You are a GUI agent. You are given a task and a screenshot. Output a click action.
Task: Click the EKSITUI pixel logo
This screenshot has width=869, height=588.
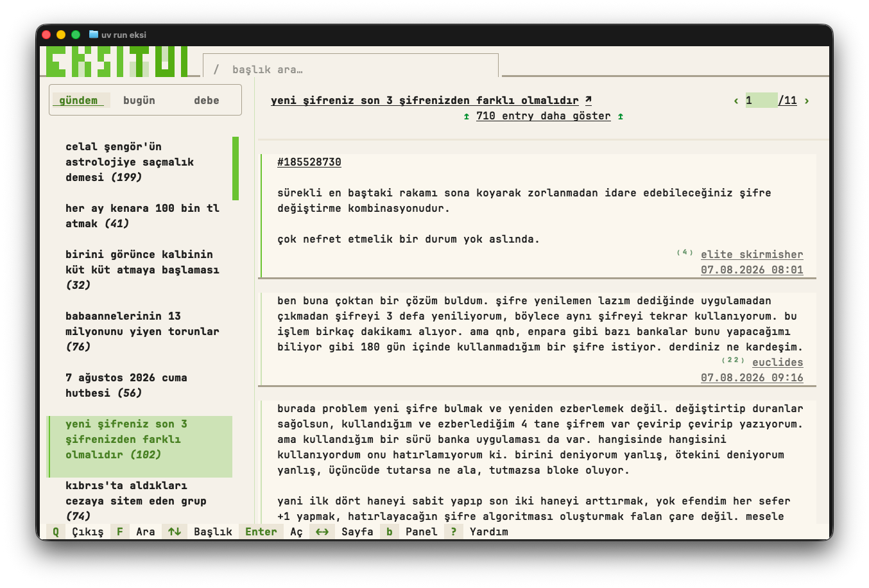tap(117, 62)
